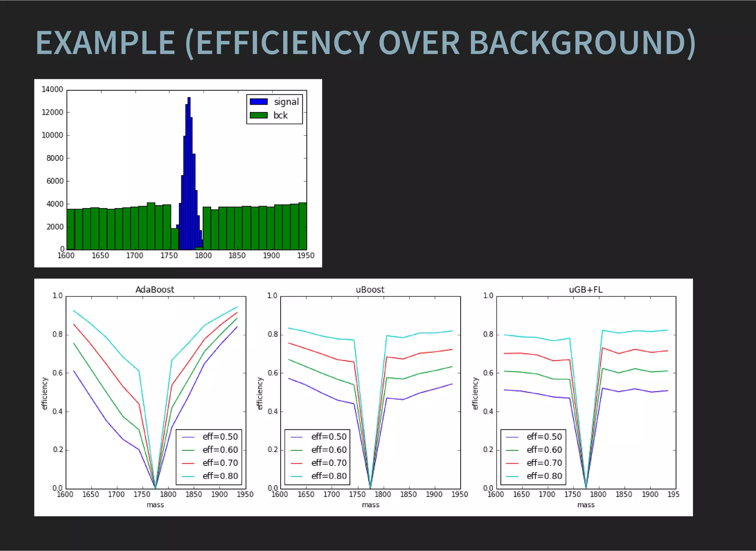
Task: Click the 'mass' x-axis label under uGB+FL
Action: pos(586,505)
